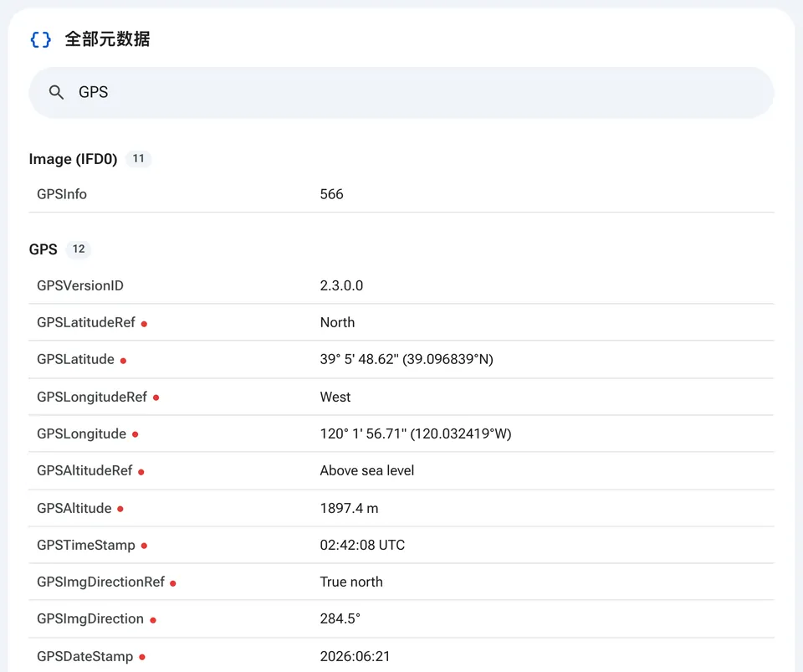
Task: Select the GPSInfo field name
Action: [62, 194]
